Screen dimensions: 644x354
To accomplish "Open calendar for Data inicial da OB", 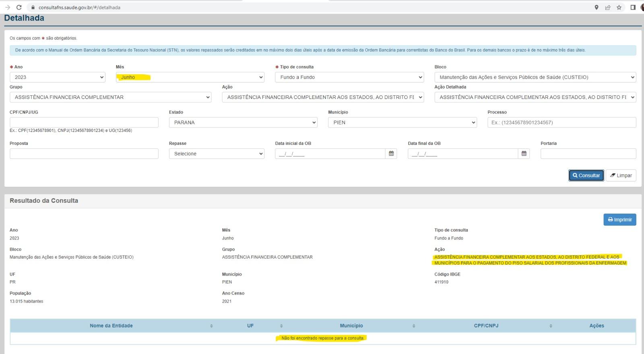I will [x=391, y=154].
